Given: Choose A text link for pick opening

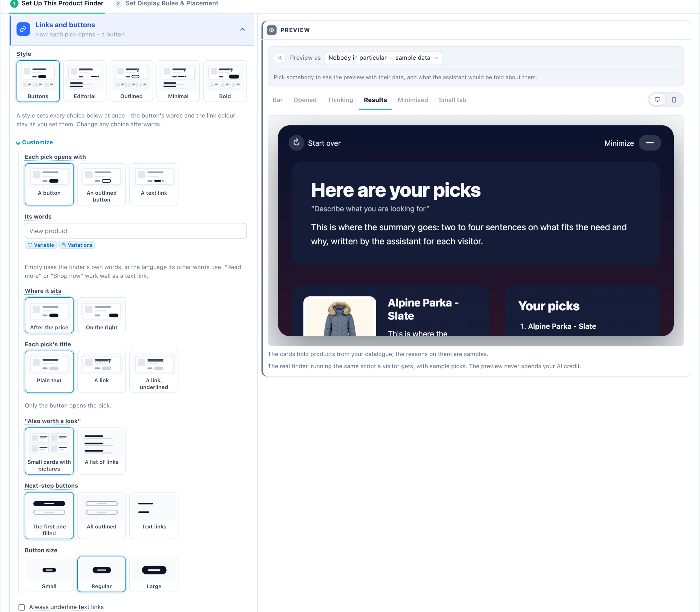Looking at the screenshot, I should [x=154, y=184].
